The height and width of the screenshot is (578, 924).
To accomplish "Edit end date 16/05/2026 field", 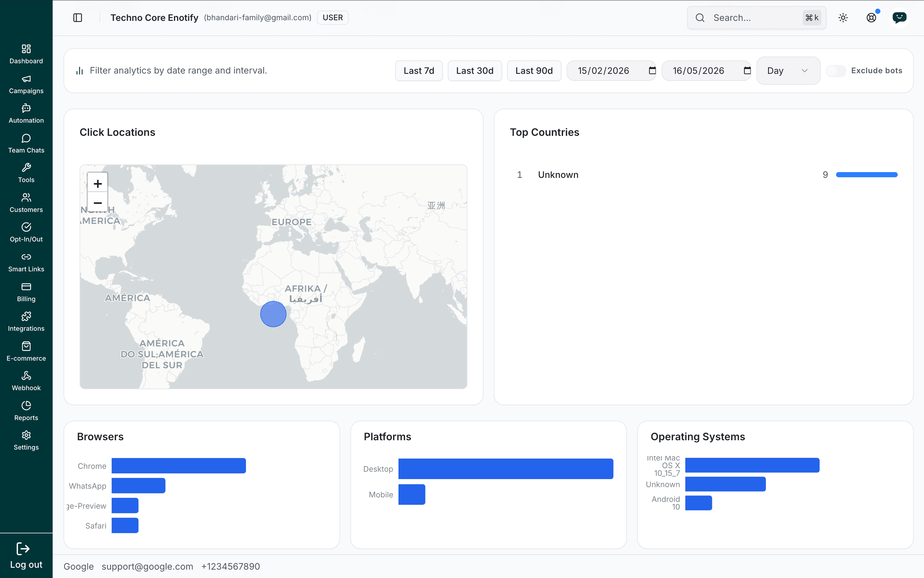I will pos(706,71).
